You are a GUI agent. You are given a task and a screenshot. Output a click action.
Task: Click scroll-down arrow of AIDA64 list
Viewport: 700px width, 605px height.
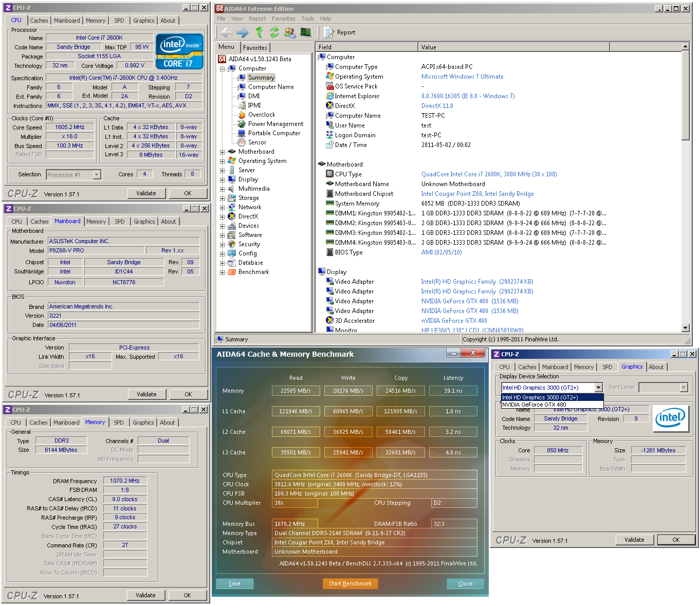685,328
